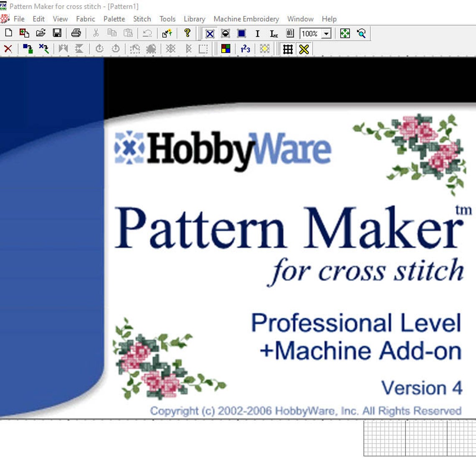This screenshot has height=476, width=476.
Task: Click the grey crossed diamond stitch icon
Action: point(171,49)
